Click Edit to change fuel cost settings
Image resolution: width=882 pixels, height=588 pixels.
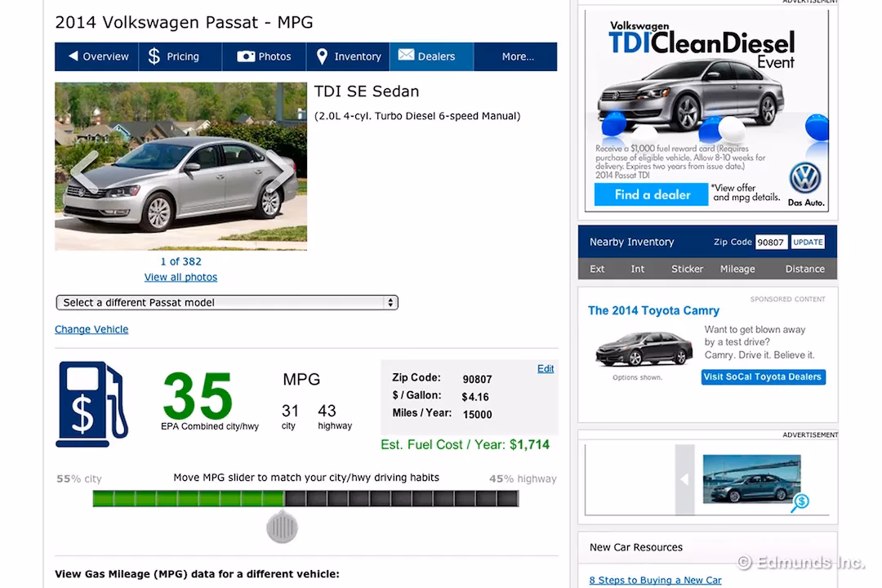(x=546, y=368)
